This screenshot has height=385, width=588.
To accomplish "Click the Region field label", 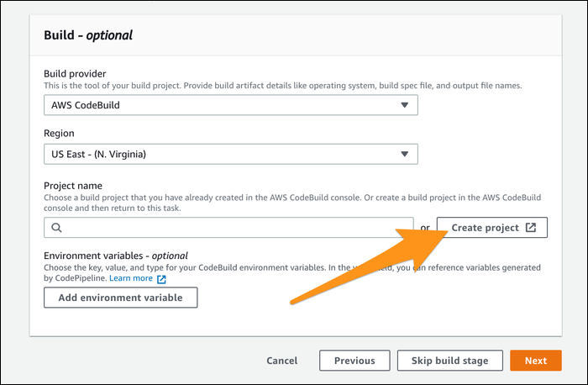I will (x=59, y=133).
